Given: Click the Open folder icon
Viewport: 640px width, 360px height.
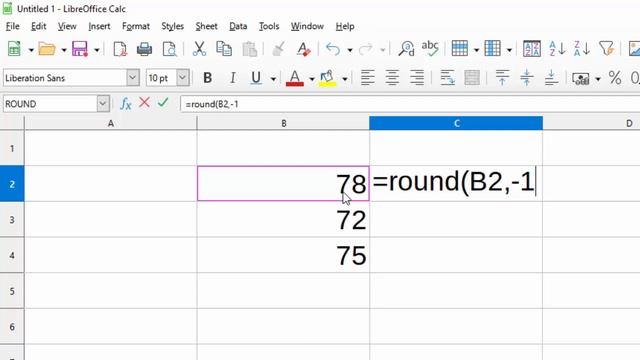Looking at the screenshot, I should click(x=47, y=49).
